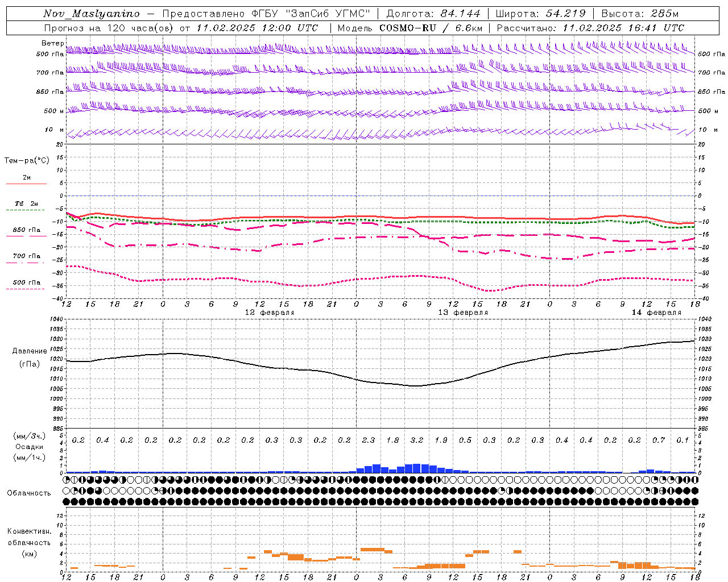728x582 pixels.
Task: Click the '(мм/1ч.)' precipitation unit label
Action: click(30, 458)
